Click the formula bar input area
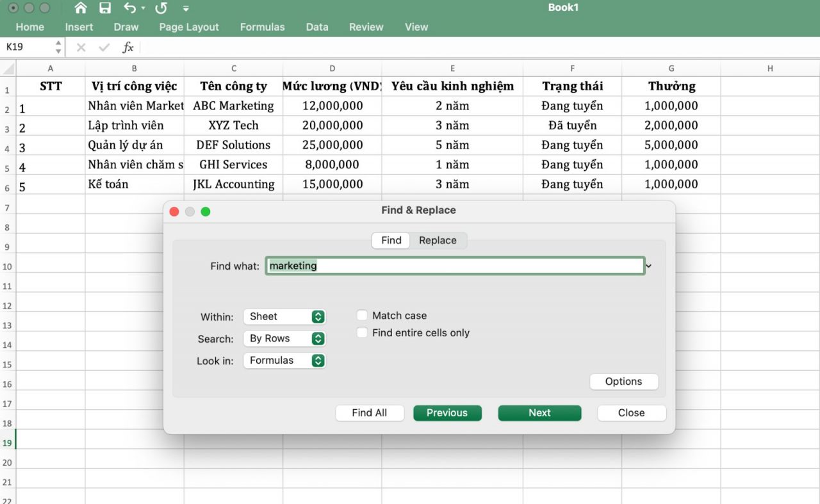This screenshot has height=504, width=820. [x=479, y=47]
